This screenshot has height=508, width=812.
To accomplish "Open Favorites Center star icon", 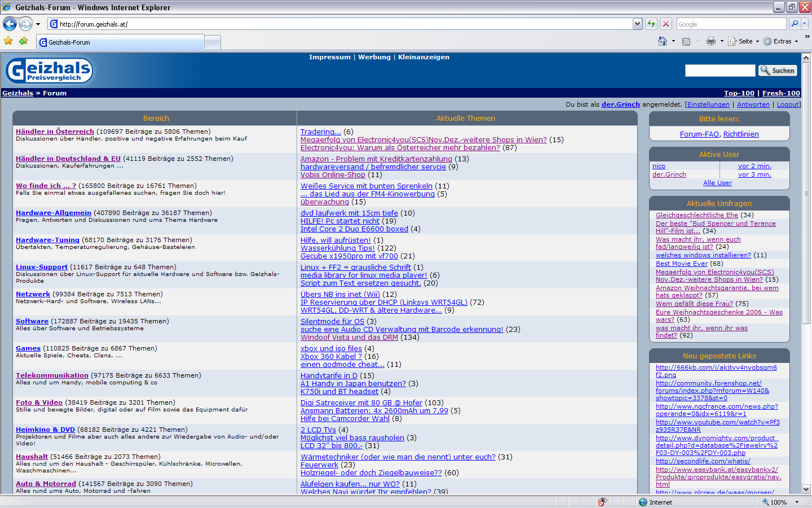I will (x=8, y=41).
